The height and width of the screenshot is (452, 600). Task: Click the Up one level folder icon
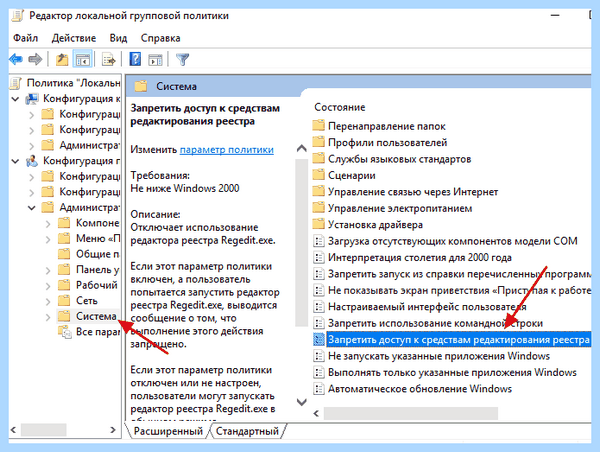(62, 59)
